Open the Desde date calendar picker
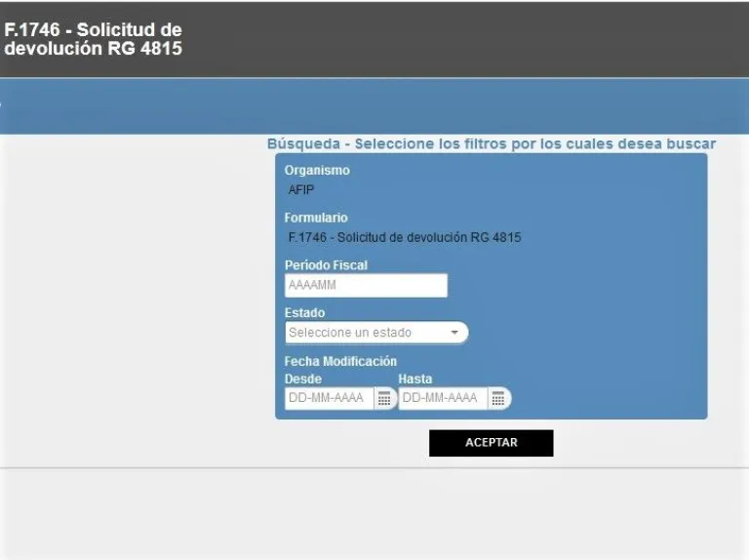Image resolution: width=749 pixels, height=560 pixels. 384,399
